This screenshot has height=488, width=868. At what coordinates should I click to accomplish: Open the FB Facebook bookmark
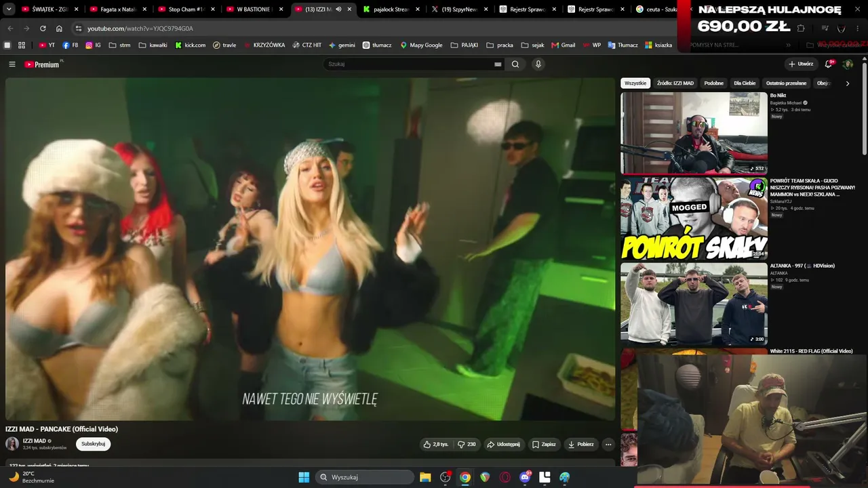(x=71, y=45)
